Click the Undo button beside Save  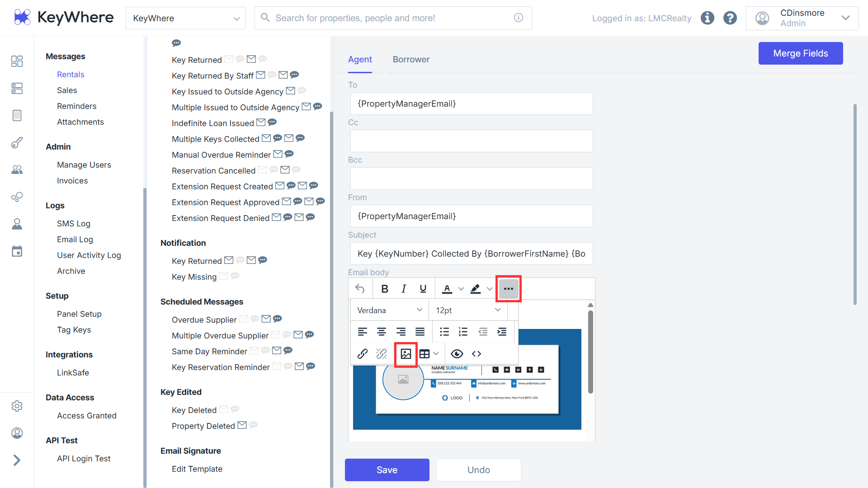[478, 470]
